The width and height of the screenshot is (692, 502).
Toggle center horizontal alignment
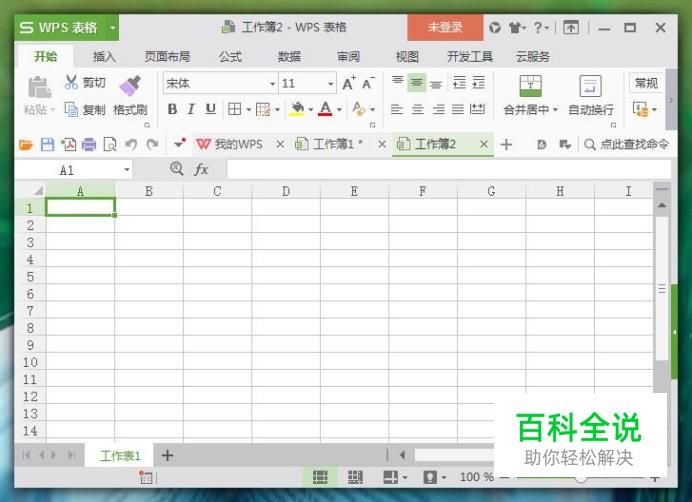[417, 109]
